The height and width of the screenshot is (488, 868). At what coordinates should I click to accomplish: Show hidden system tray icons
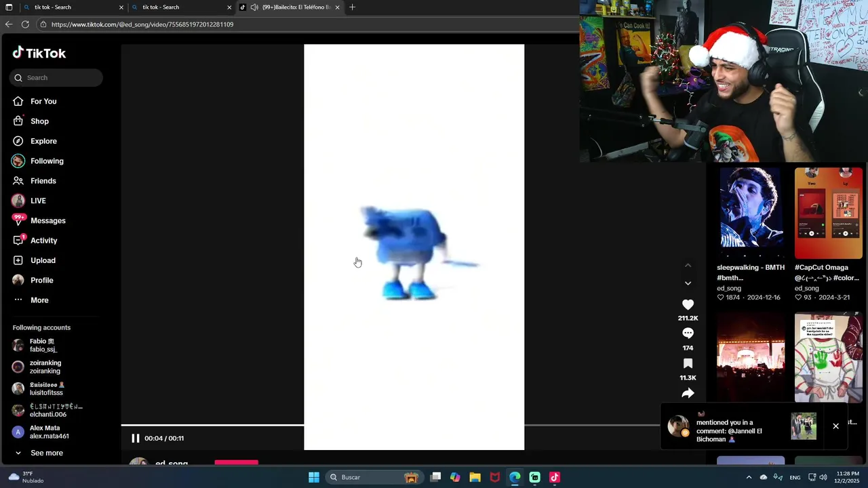(749, 477)
